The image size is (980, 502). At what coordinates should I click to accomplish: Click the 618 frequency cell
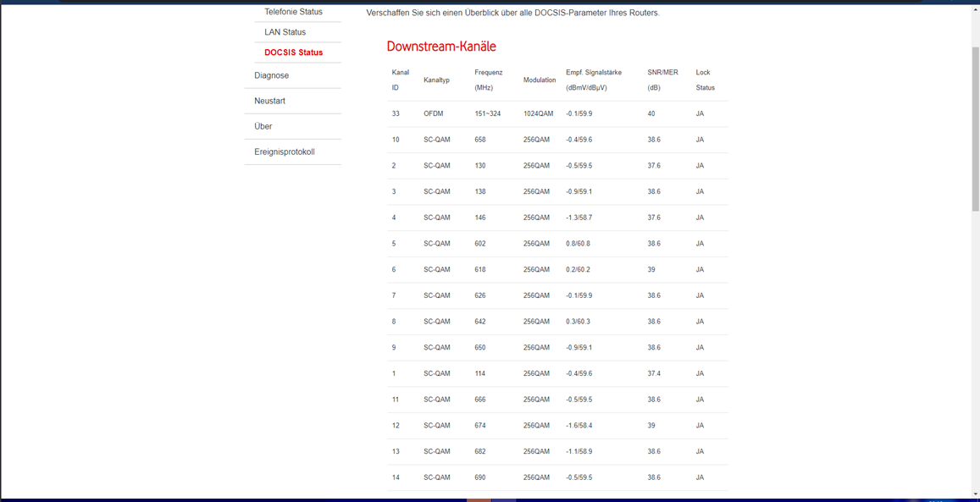(480, 269)
